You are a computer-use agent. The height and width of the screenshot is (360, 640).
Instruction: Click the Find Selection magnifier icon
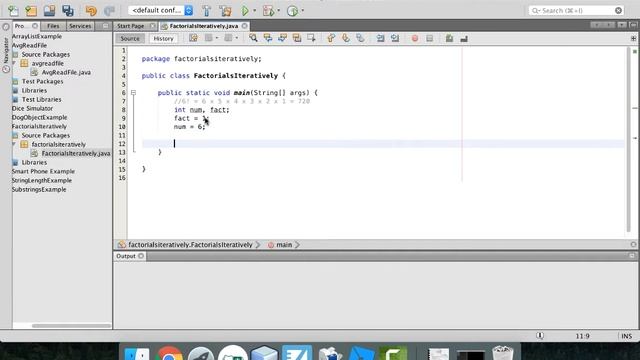coord(253,38)
